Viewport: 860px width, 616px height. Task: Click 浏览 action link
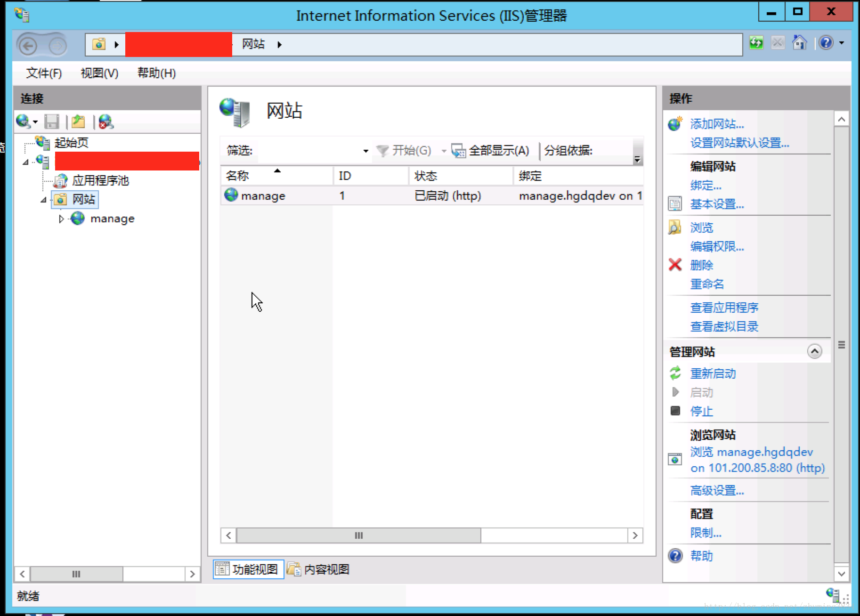click(x=702, y=228)
